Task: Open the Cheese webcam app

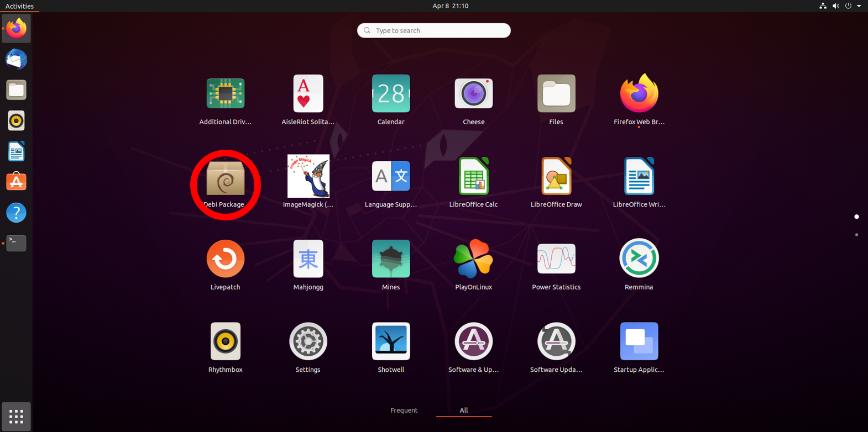Action: pyautogui.click(x=473, y=94)
